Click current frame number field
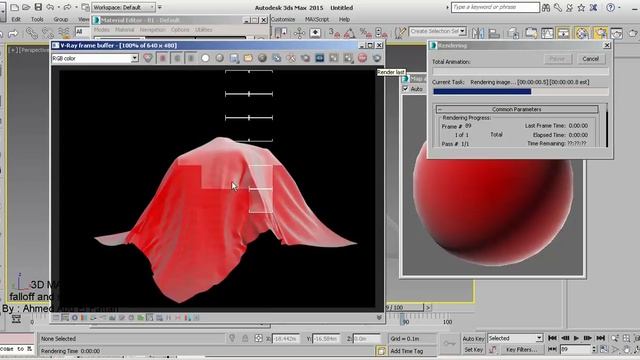The image size is (640, 360). [575, 349]
